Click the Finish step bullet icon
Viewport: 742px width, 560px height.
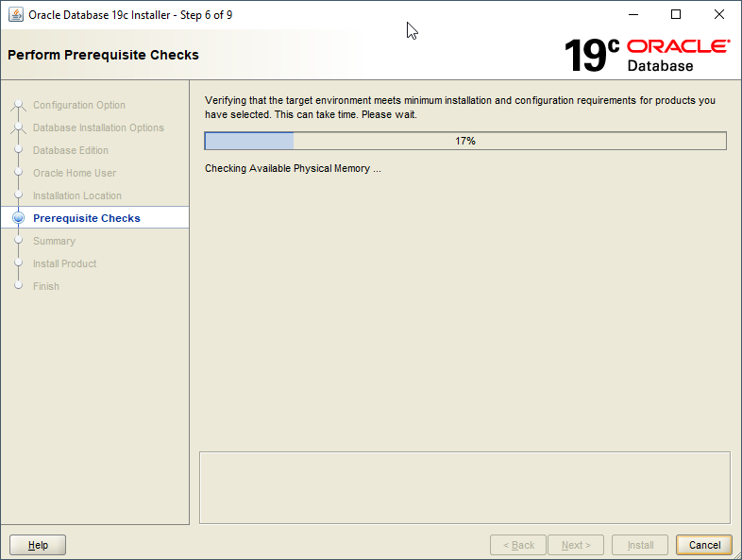coord(18,286)
